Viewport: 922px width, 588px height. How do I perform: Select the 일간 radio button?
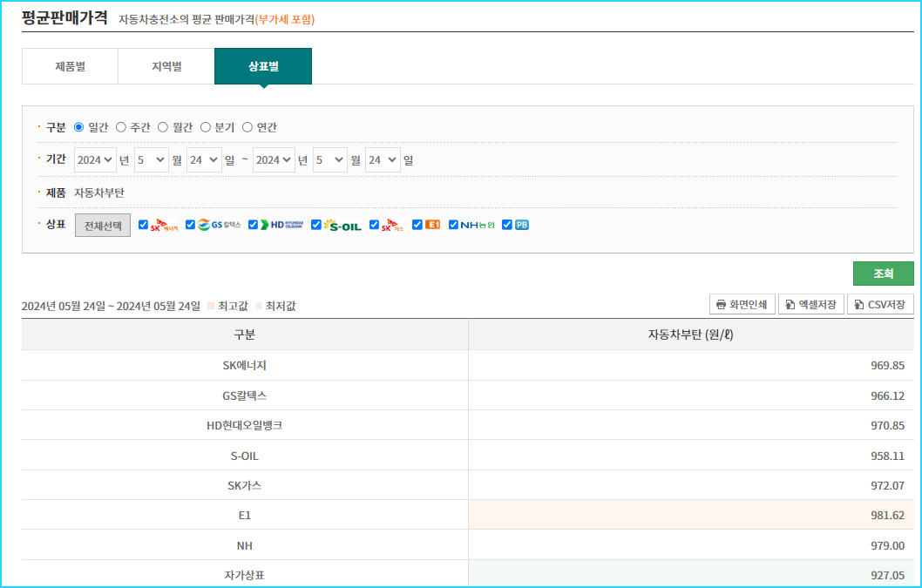click(78, 127)
